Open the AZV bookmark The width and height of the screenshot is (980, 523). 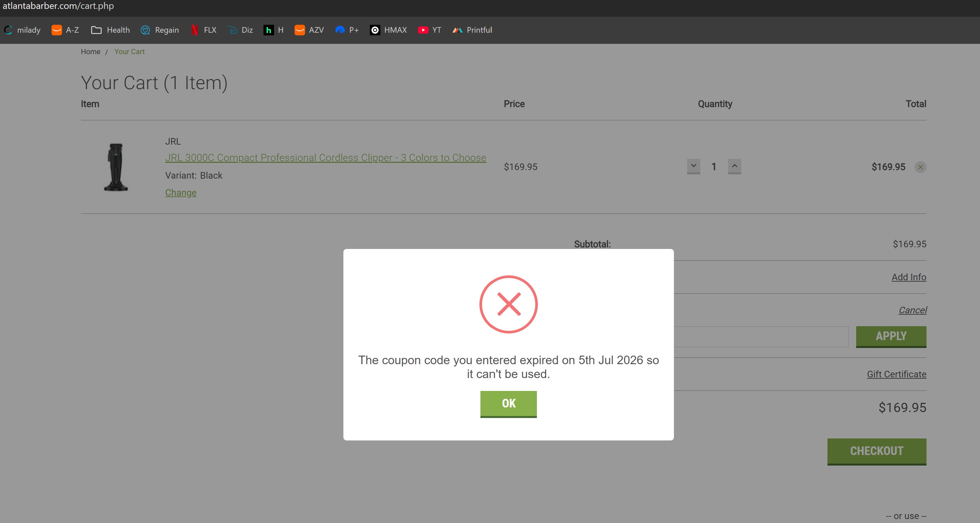[x=309, y=30]
